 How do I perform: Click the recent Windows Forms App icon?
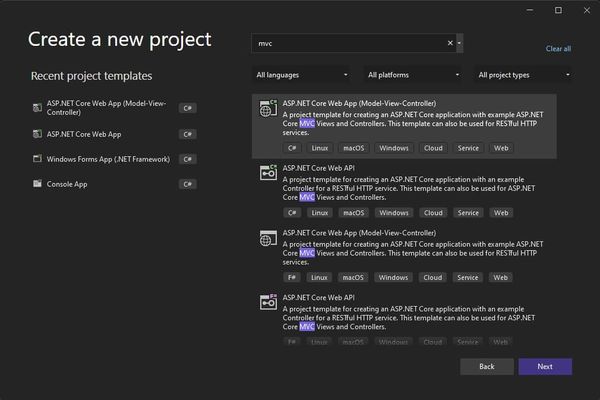(37, 159)
